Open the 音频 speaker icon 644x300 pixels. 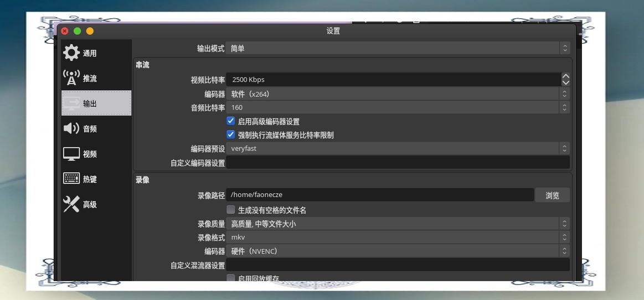point(71,128)
